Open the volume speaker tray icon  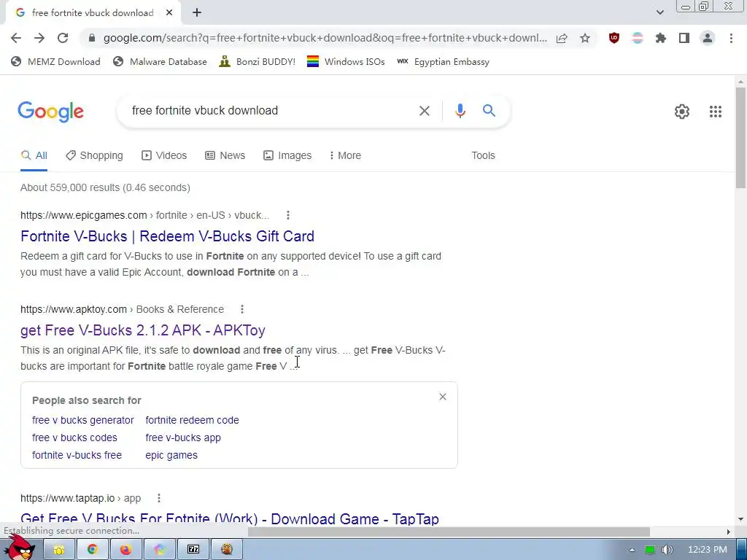point(667,550)
